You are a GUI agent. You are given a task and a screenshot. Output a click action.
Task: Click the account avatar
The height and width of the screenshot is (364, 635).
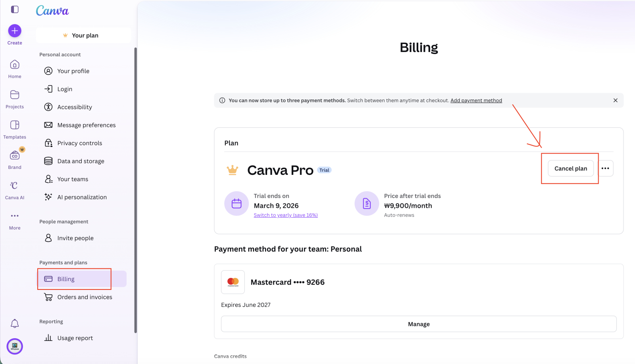click(x=15, y=346)
